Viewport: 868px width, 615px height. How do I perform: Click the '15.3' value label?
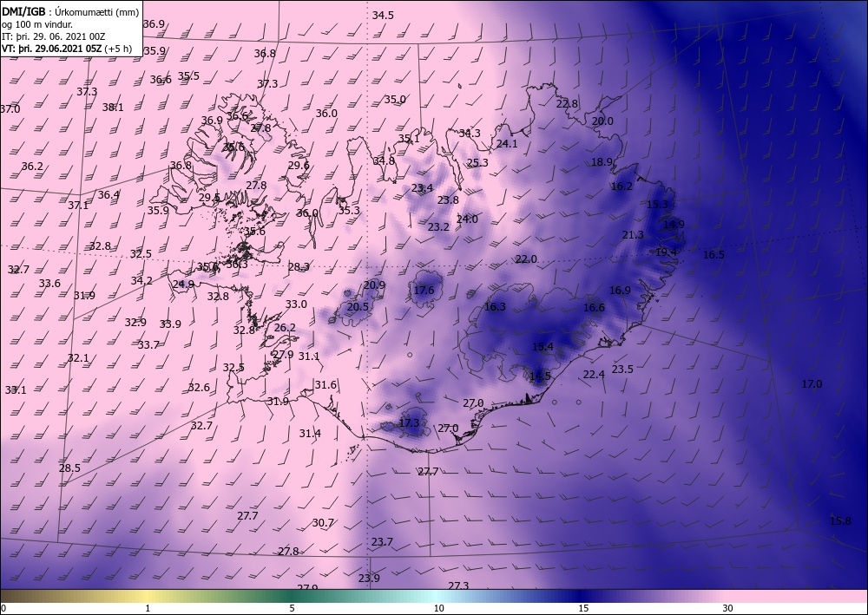click(x=657, y=204)
